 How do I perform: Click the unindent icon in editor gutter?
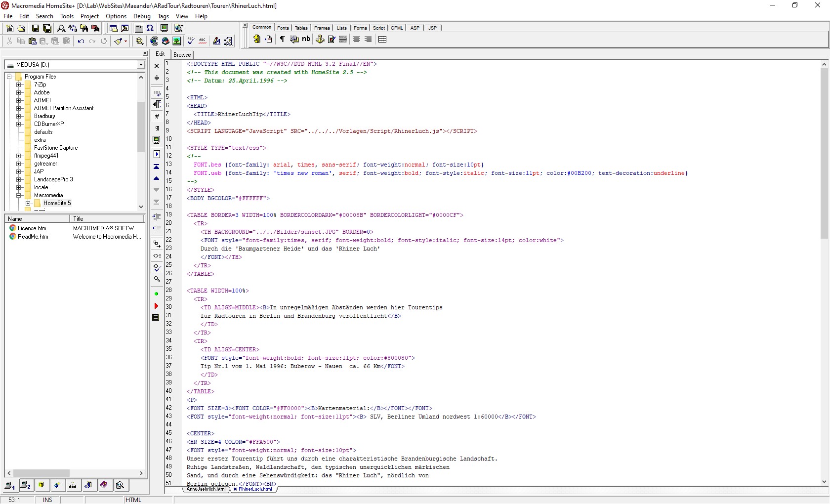157,228
